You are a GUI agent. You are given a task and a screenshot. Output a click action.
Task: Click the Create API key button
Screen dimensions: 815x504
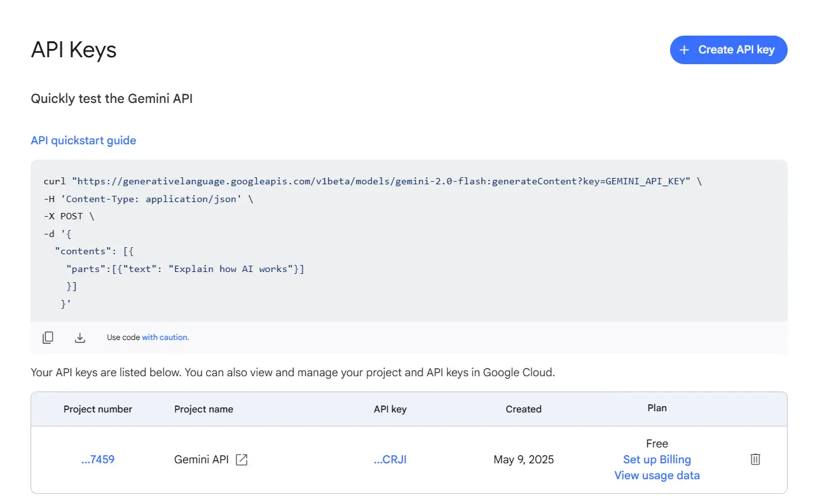pyautogui.click(x=729, y=50)
